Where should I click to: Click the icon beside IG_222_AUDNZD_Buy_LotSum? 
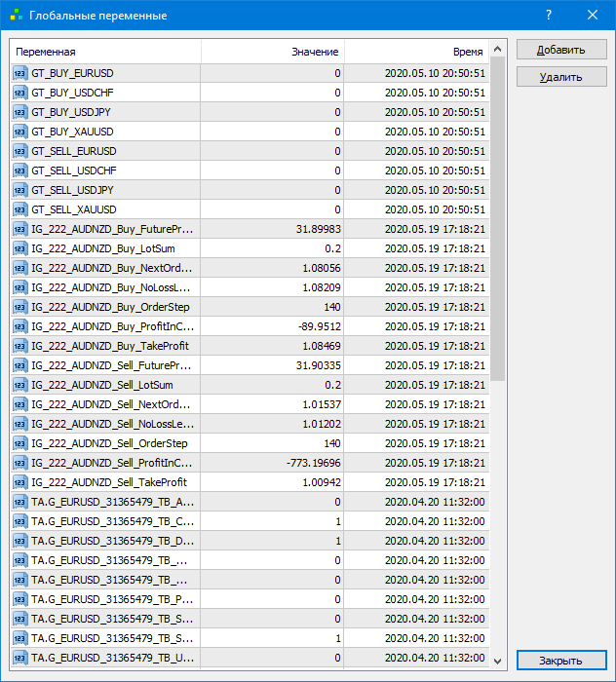(x=20, y=248)
